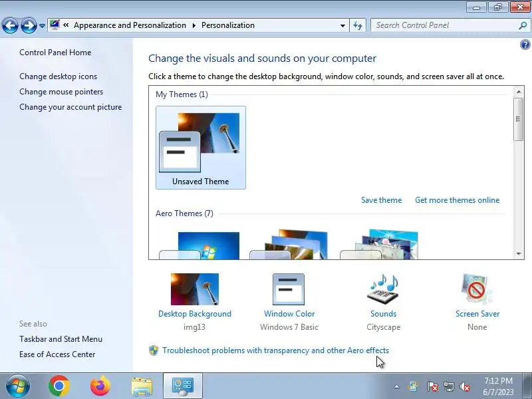
Task: Open Taskbar and Start Menu link
Action: click(x=61, y=339)
